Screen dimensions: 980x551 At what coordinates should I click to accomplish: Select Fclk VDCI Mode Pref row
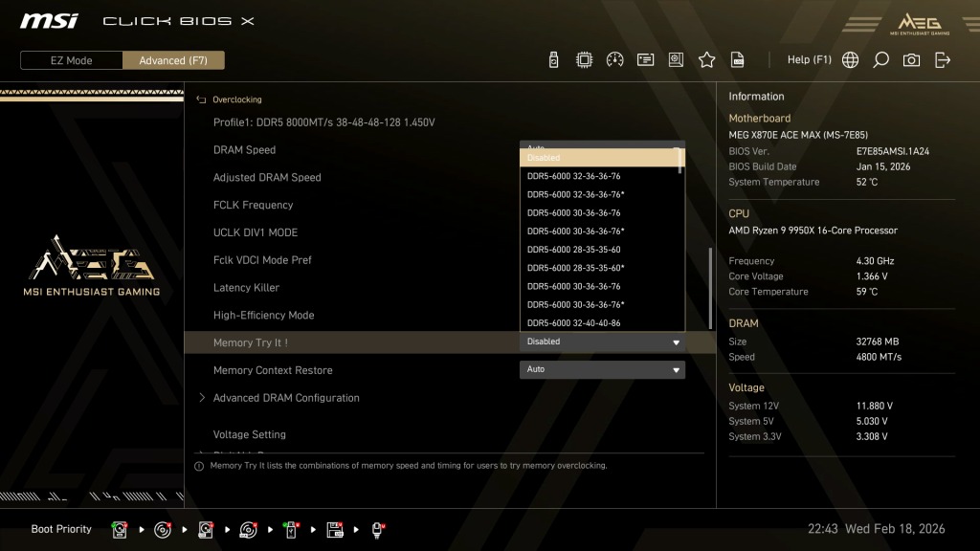450,260
